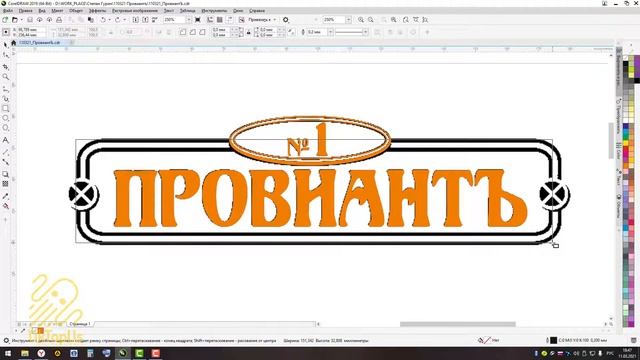Toggle Show Grid button

tap(220, 20)
